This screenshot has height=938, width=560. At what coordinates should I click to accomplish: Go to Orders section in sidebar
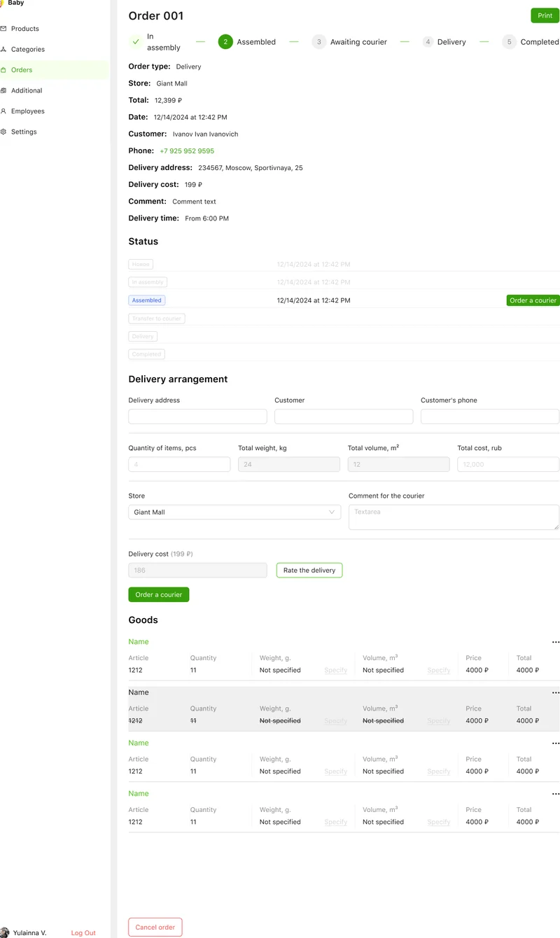(x=22, y=70)
